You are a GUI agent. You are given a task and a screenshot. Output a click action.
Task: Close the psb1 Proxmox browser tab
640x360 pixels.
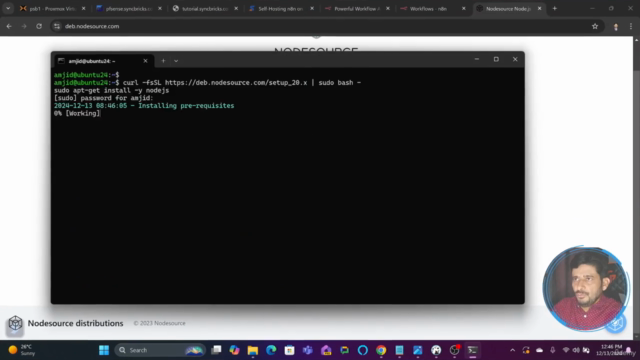tap(84, 9)
